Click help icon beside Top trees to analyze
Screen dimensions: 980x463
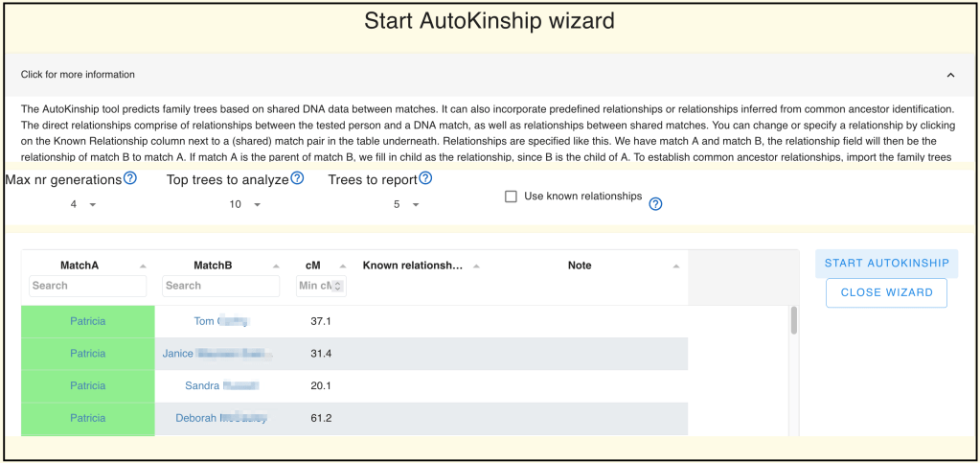tap(297, 178)
